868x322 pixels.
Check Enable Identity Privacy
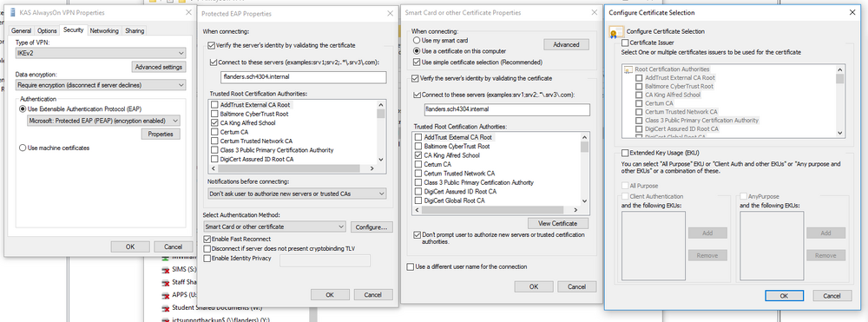[207, 258]
